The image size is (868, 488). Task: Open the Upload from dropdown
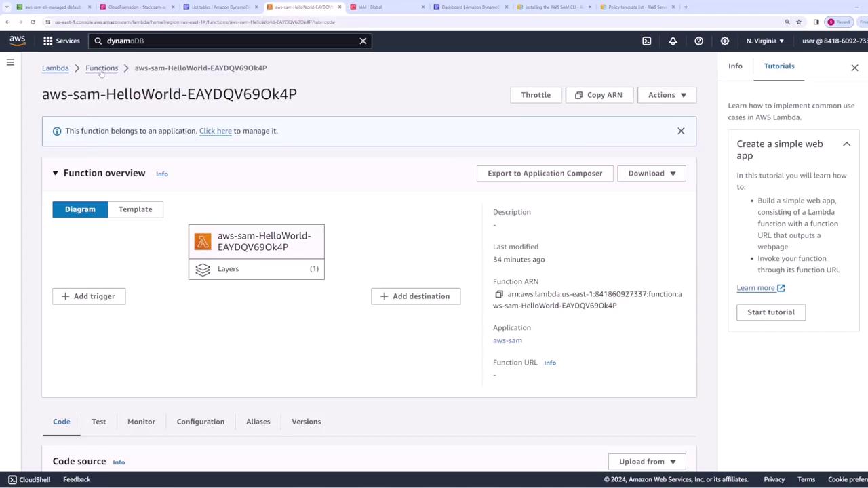point(648,462)
